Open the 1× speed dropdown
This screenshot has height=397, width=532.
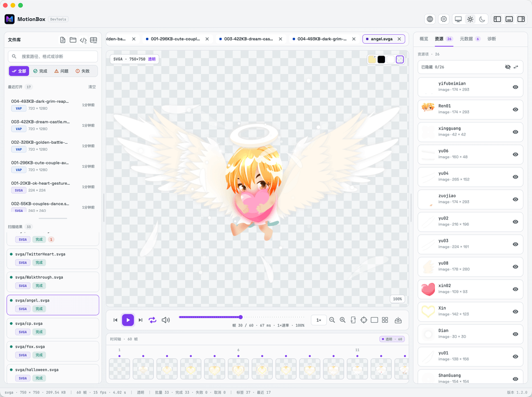[x=318, y=320]
